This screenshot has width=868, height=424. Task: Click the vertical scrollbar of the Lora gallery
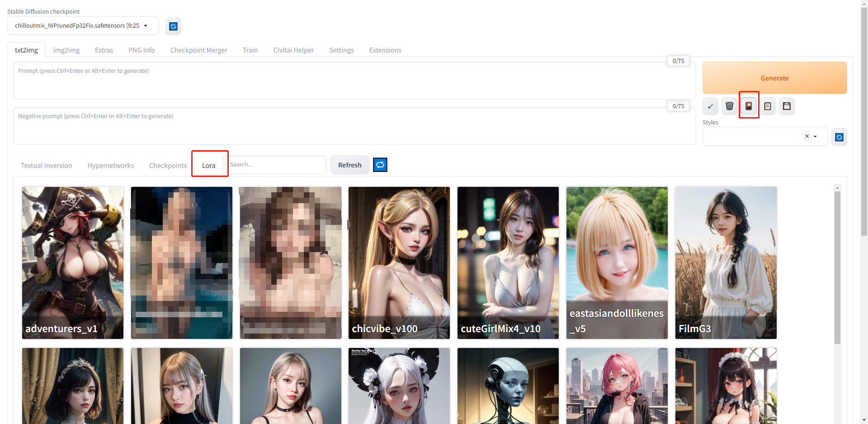point(837,267)
